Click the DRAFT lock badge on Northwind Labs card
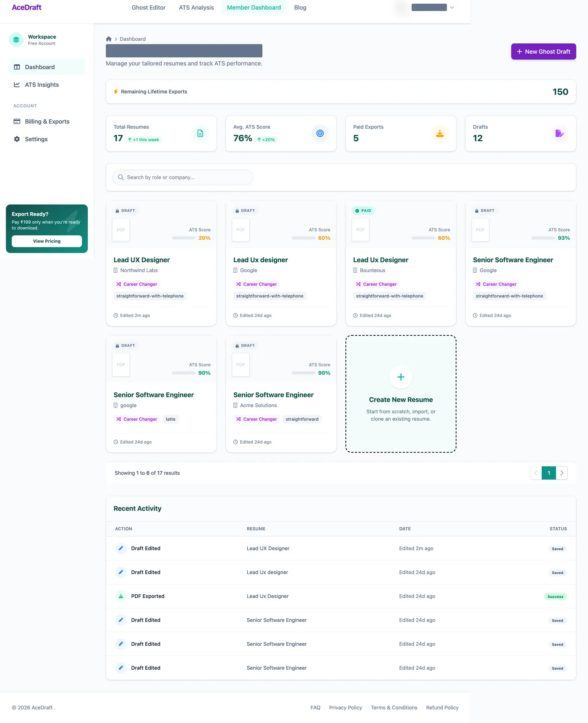 (x=125, y=211)
